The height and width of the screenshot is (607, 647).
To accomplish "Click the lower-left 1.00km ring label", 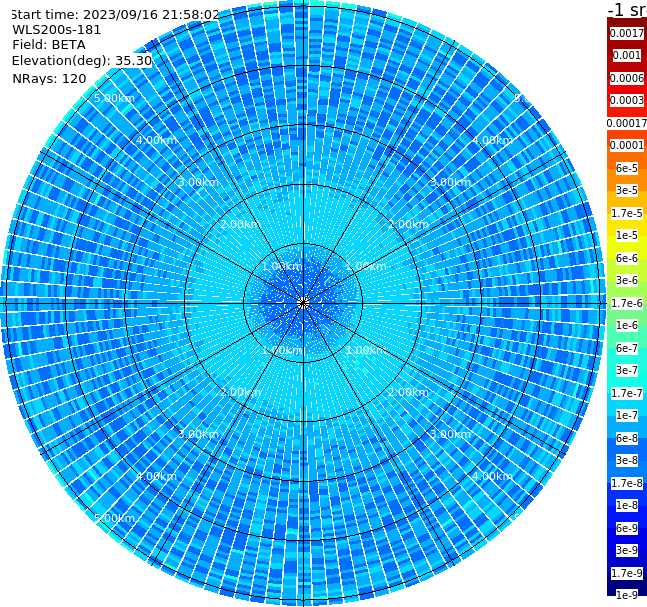I will pyautogui.click(x=282, y=350).
